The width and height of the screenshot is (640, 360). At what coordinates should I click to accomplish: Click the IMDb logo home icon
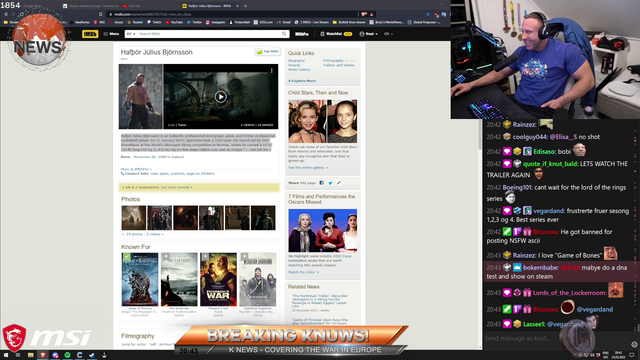click(x=90, y=34)
